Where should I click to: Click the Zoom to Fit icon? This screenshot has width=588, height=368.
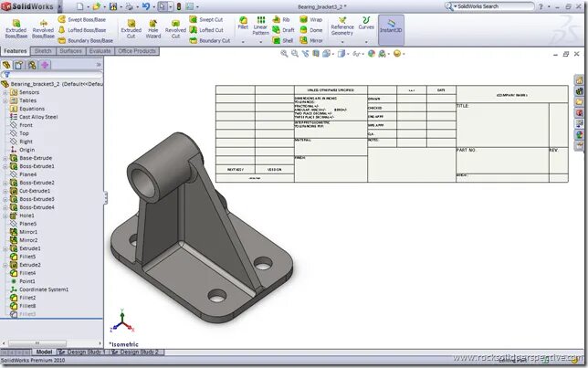pyautogui.click(x=284, y=54)
